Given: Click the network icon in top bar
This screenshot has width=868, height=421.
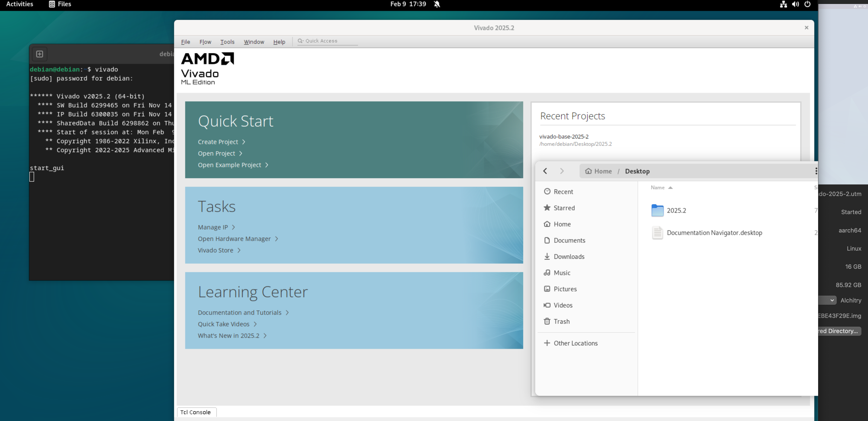Looking at the screenshot, I should coord(783,4).
